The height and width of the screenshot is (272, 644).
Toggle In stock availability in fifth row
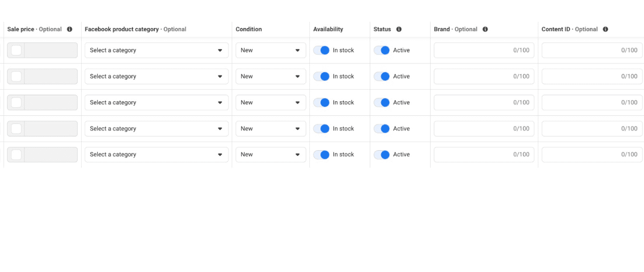pyautogui.click(x=321, y=155)
